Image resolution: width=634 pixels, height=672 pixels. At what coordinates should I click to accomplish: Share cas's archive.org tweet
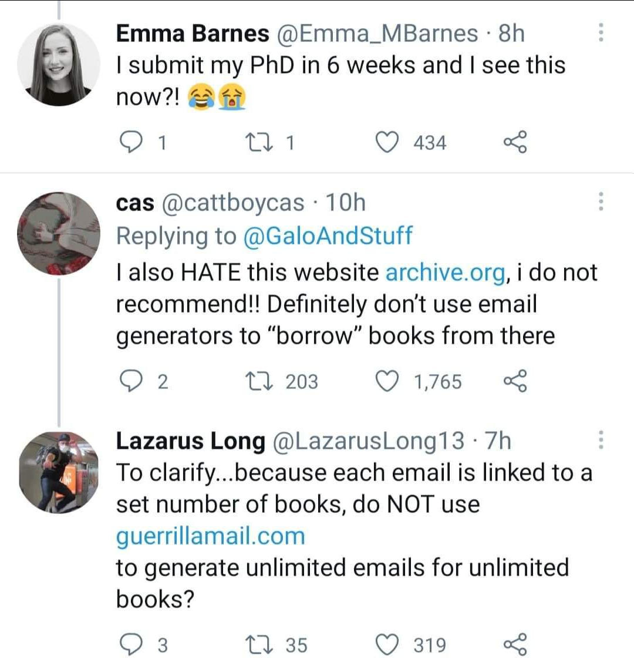(515, 381)
